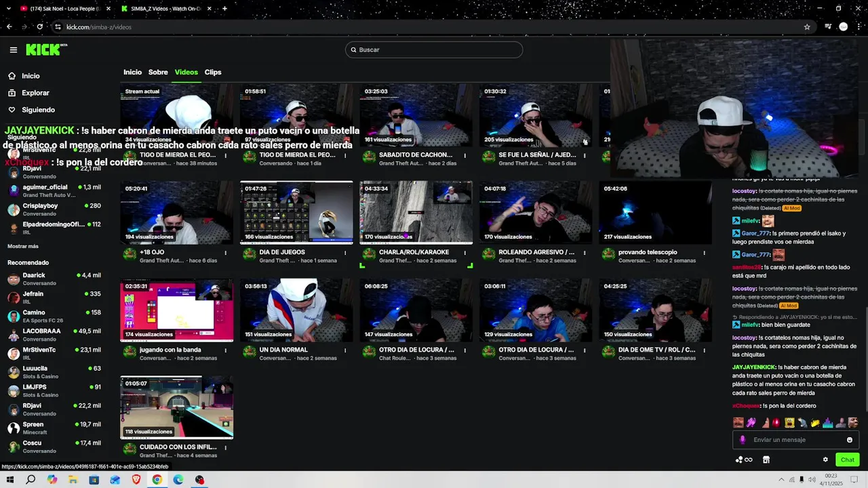Click the channel points infinity icon
This screenshot has height=488, width=868.
click(744, 460)
